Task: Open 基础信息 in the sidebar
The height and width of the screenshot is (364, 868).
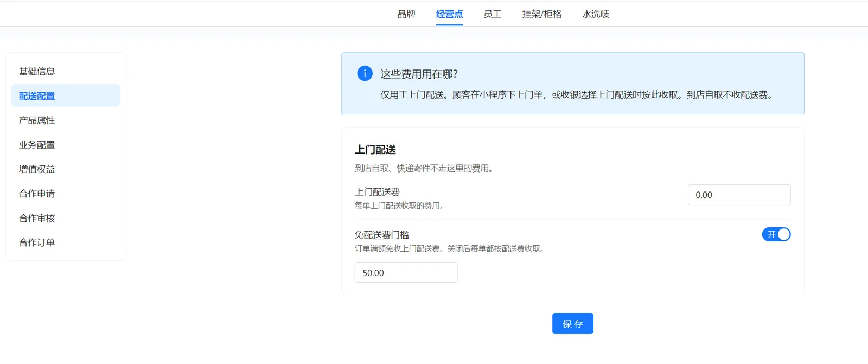Action: [x=66, y=71]
